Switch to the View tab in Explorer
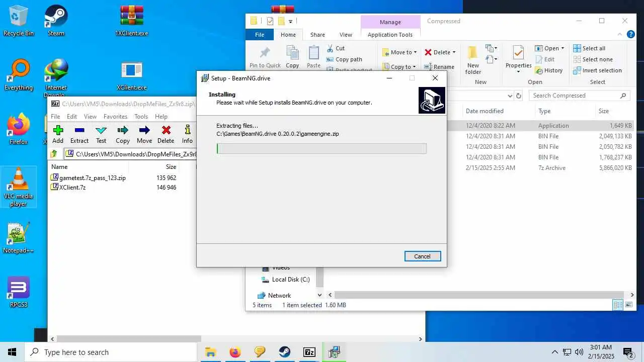 point(346,35)
